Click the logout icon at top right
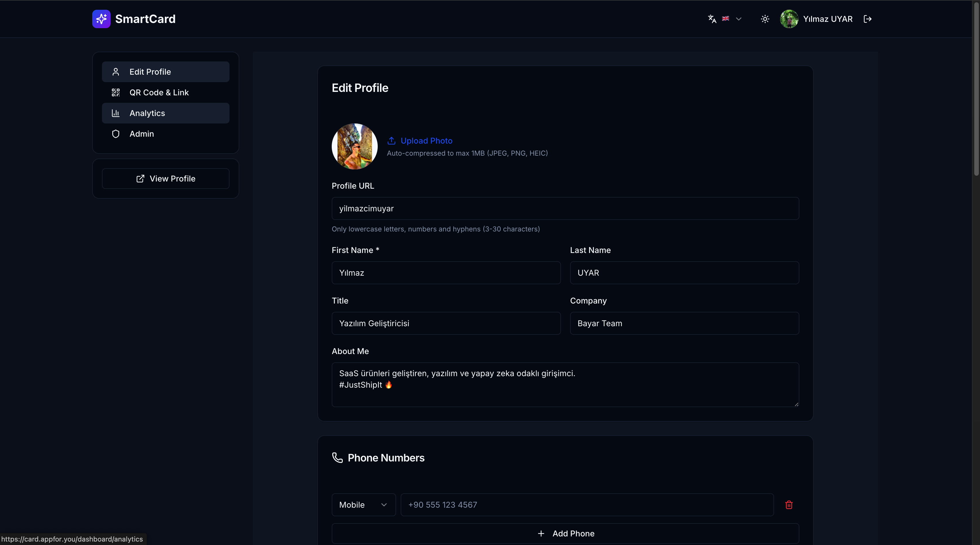 868,19
